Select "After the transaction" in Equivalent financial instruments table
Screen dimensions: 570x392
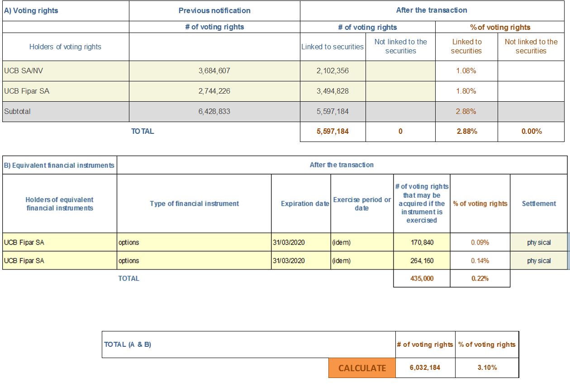(342, 165)
